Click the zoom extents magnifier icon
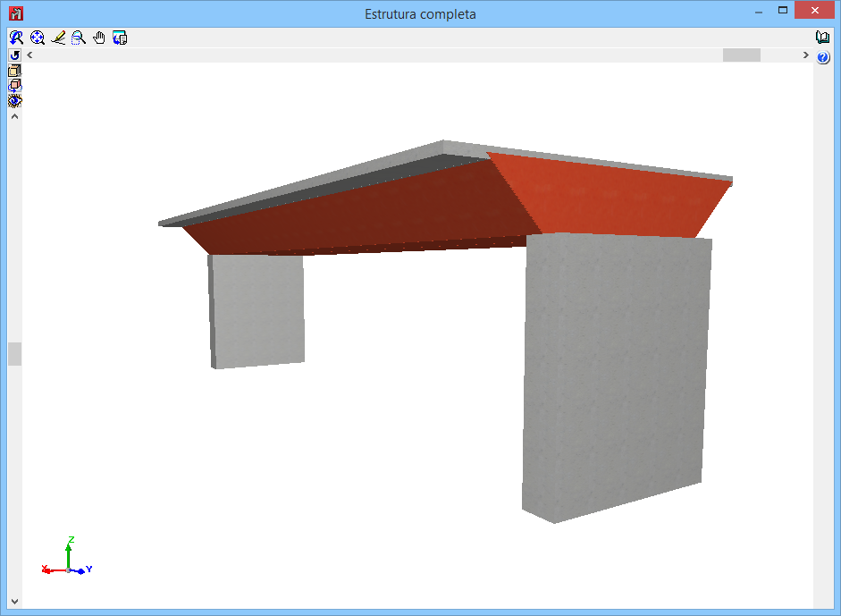Image resolution: width=841 pixels, height=616 pixels. pyautogui.click(x=37, y=38)
